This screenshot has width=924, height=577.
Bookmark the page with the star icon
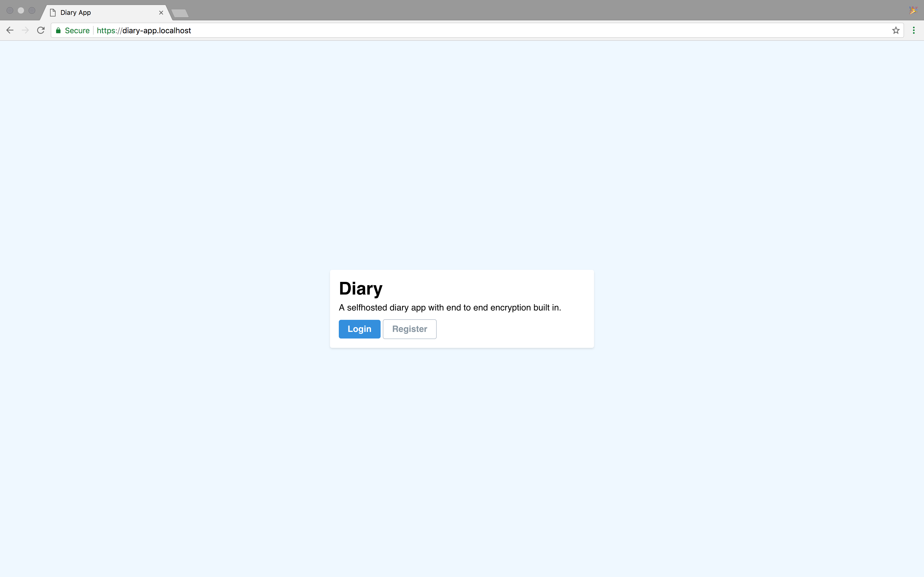(895, 30)
